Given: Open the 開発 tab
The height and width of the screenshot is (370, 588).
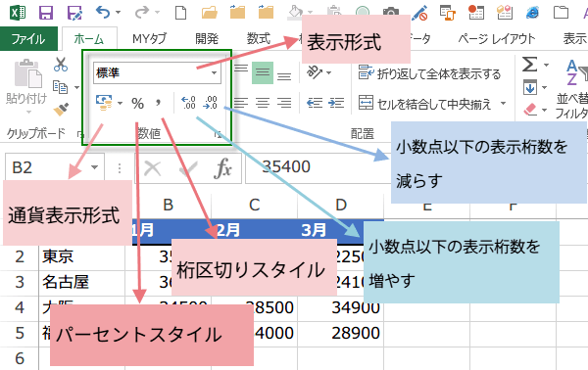Looking at the screenshot, I should (x=207, y=38).
